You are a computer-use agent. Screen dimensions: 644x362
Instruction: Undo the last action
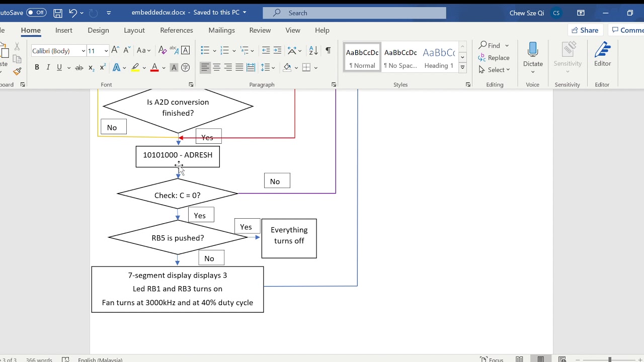pos(73,13)
